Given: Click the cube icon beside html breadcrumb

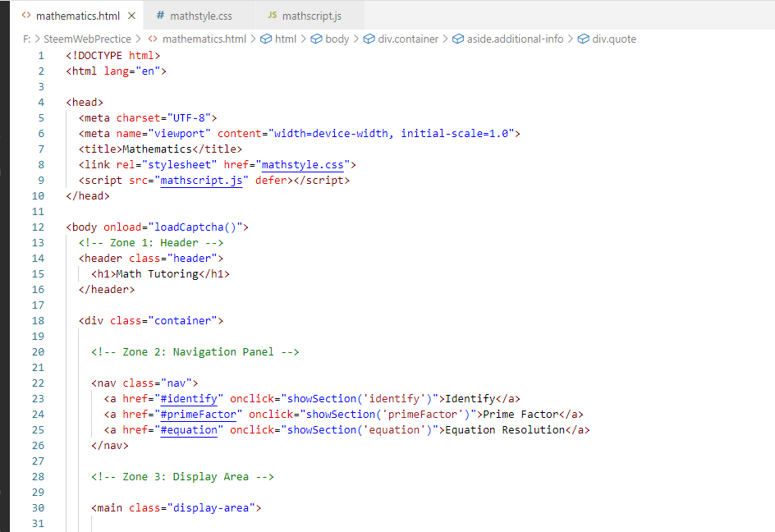Looking at the screenshot, I should point(266,39).
